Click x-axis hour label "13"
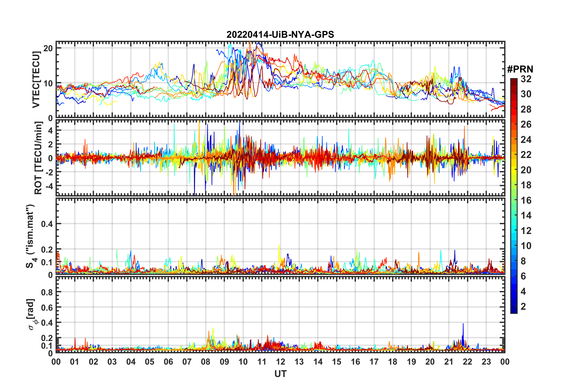Image resolution: width=561 pixels, height=392 pixels. click(299, 362)
